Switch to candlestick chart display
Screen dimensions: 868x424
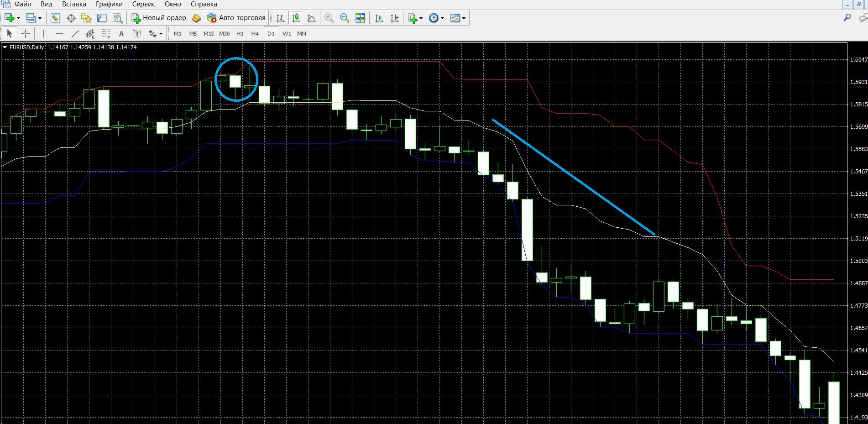(x=296, y=18)
